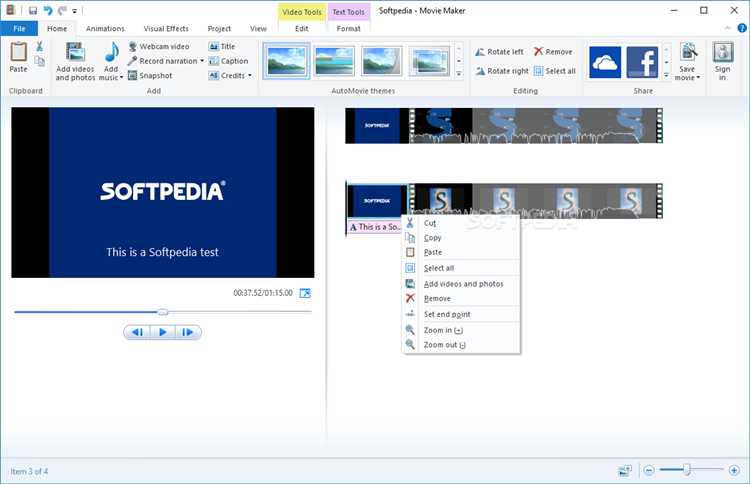Open the Customize Quick Access Toolbar dropdown

tap(75, 11)
